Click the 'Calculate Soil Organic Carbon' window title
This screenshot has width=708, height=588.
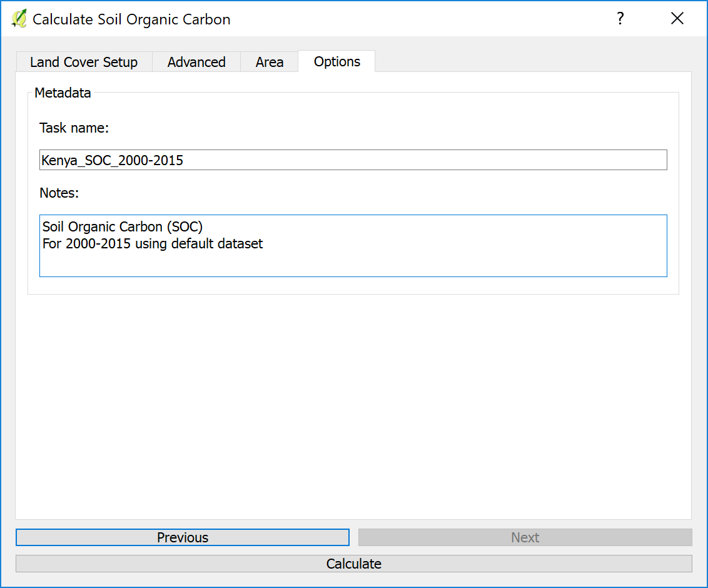[x=131, y=19]
